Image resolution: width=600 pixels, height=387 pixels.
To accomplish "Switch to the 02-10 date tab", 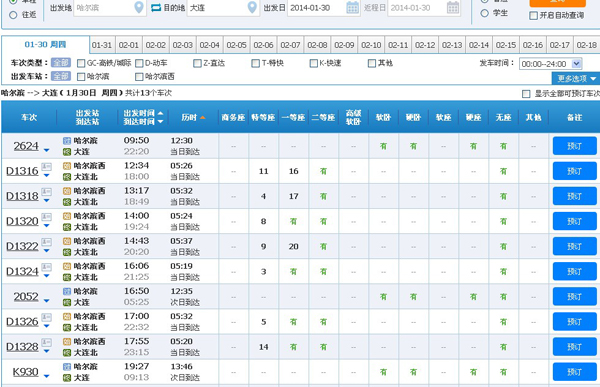I will point(371,45).
